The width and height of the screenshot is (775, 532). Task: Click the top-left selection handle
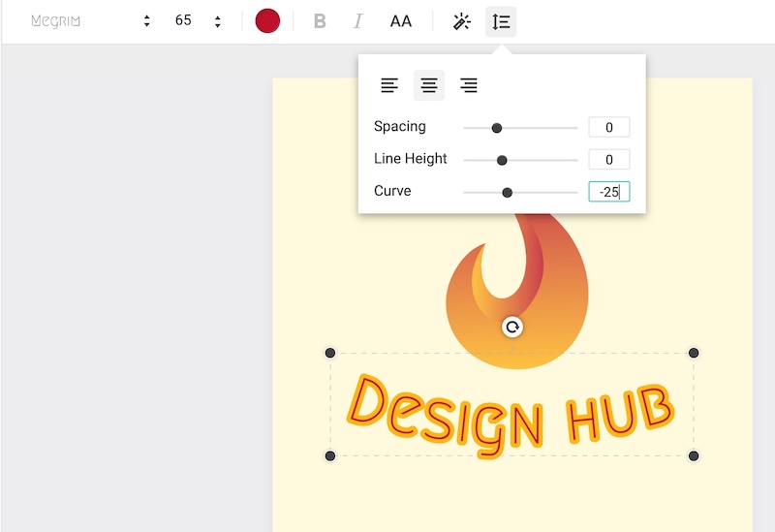pyautogui.click(x=330, y=353)
